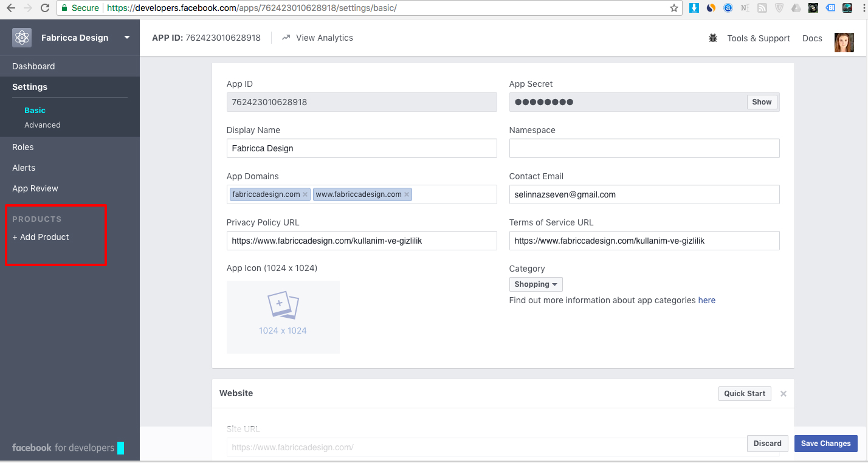Click the Google Drive extension icon
Viewport: 868px width, 463px height.
coord(796,8)
